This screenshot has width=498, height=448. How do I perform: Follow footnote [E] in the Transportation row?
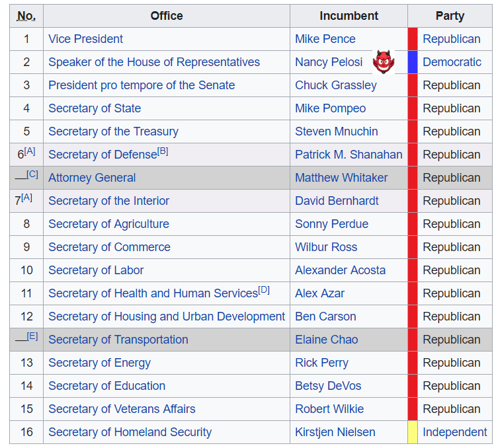click(x=32, y=336)
